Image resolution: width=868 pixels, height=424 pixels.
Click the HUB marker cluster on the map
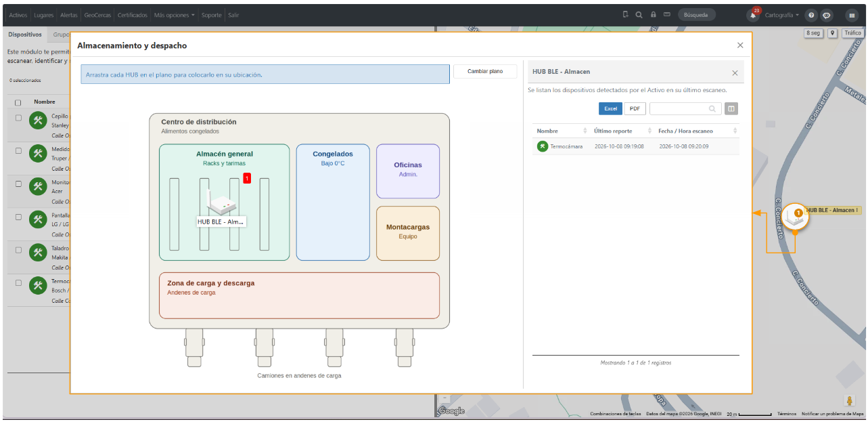tap(796, 215)
